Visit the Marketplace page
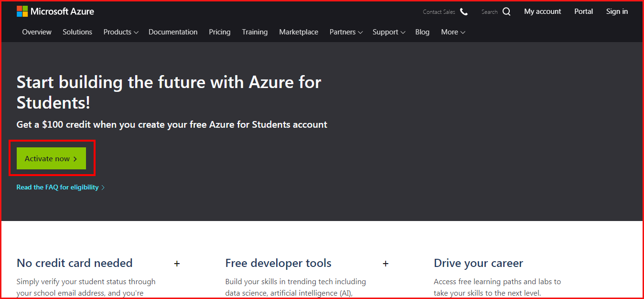 [x=299, y=32]
